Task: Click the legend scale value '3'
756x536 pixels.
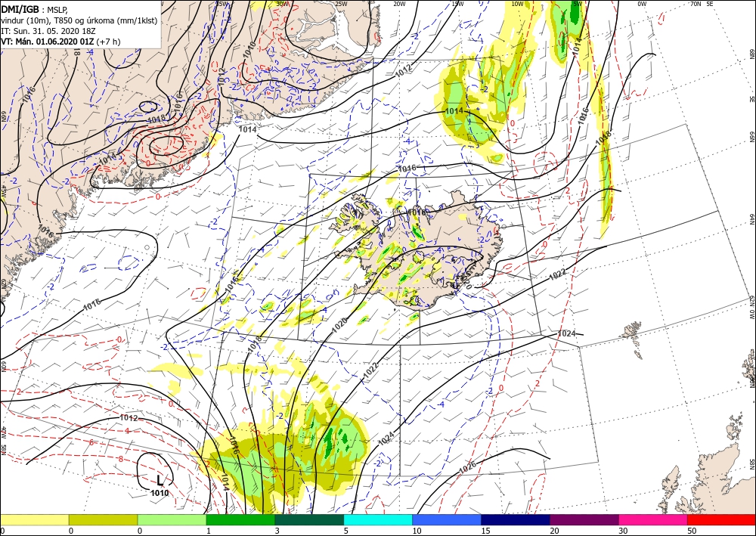Action: coord(277,531)
